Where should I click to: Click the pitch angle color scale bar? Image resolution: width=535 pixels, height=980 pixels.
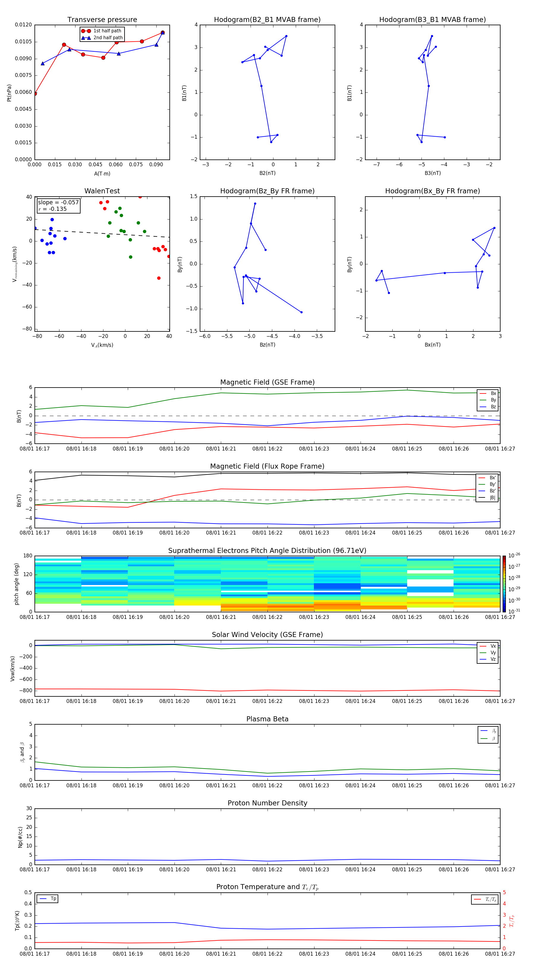pos(504,584)
